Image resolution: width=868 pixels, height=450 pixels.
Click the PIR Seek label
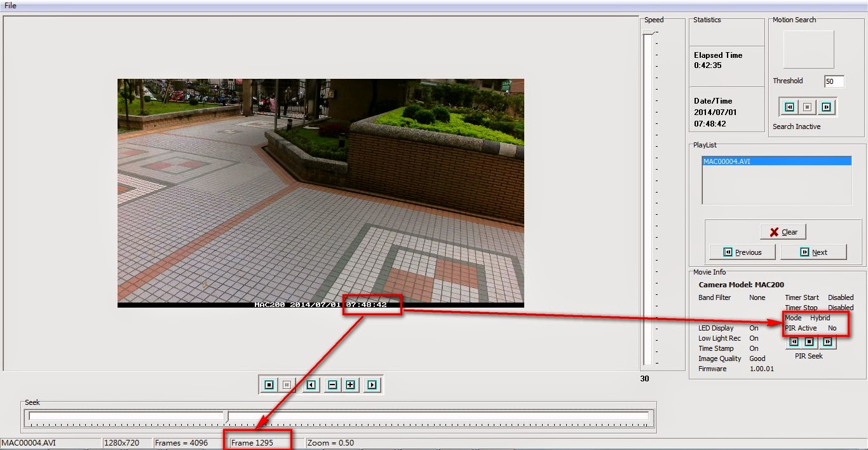[x=809, y=356]
